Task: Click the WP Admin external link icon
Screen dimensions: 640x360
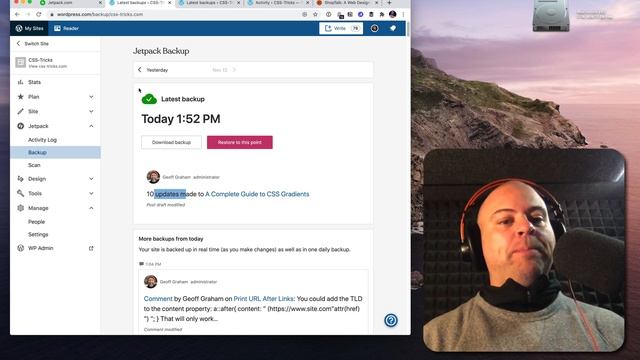Action: pyautogui.click(x=91, y=248)
